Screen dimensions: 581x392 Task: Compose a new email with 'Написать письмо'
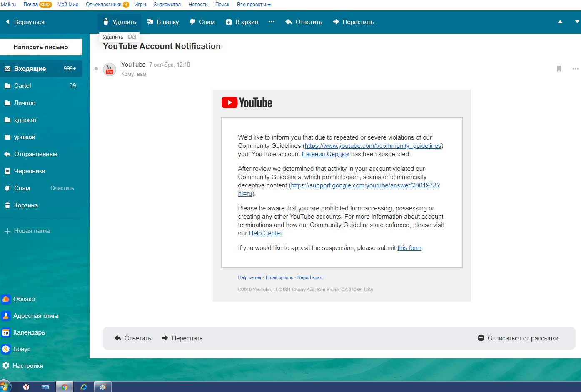click(41, 47)
